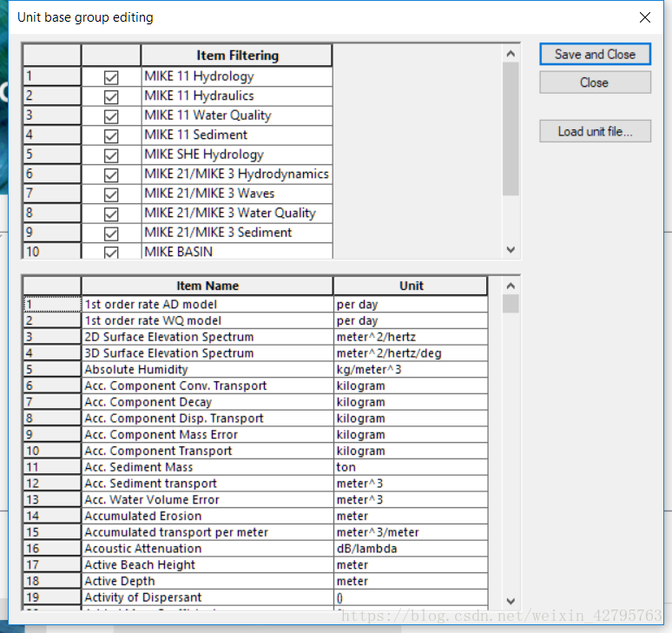The image size is (672, 633).
Task: Select the Absolute Humidity item
Action: click(x=208, y=369)
